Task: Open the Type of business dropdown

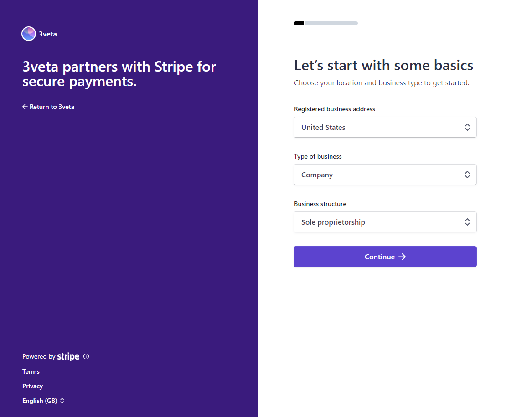Action: [385, 175]
